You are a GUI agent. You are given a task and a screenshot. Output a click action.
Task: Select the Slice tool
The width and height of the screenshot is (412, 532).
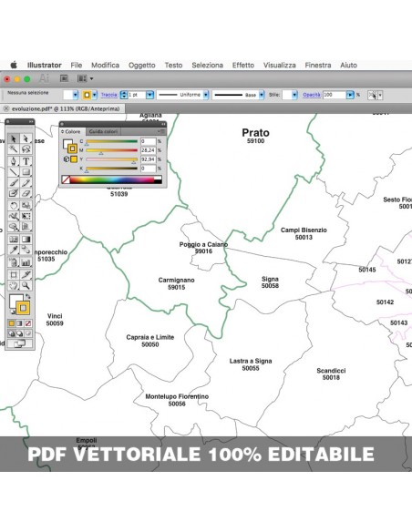pyautogui.click(x=26, y=274)
